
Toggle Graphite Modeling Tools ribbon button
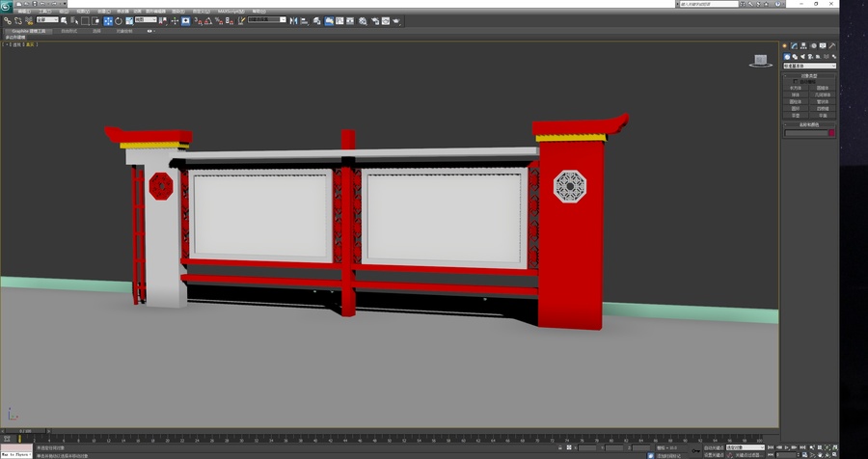330,21
